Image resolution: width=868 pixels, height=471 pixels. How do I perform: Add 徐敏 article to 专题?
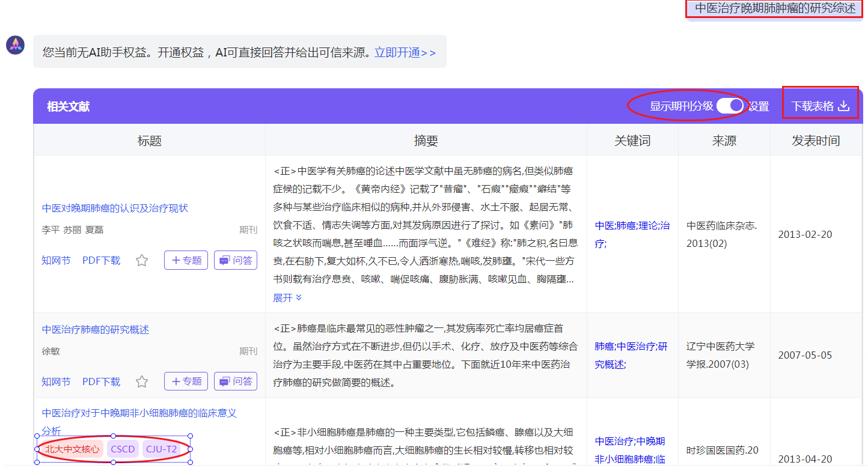point(186,382)
